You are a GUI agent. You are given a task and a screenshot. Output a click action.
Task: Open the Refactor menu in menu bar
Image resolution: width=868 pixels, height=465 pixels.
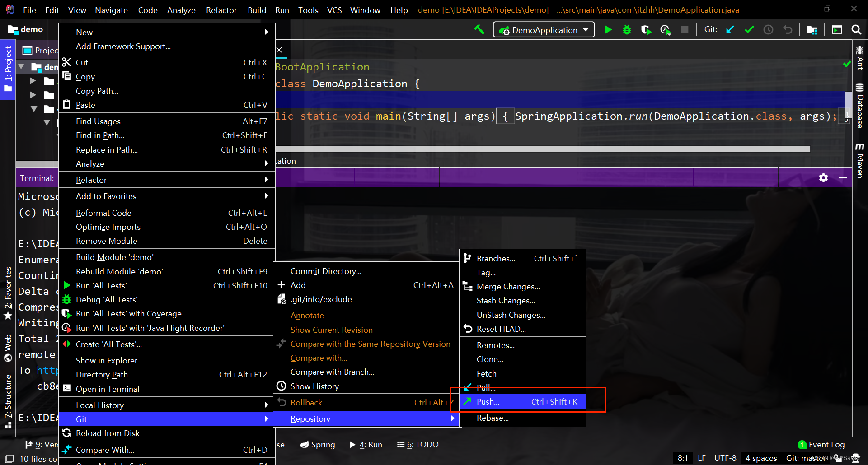221,10
